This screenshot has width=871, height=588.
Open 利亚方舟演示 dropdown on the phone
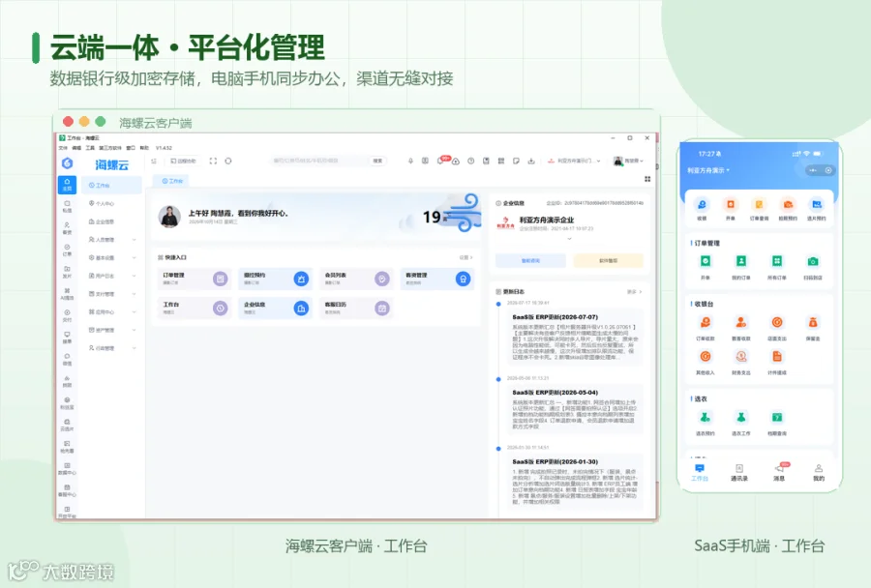(708, 170)
